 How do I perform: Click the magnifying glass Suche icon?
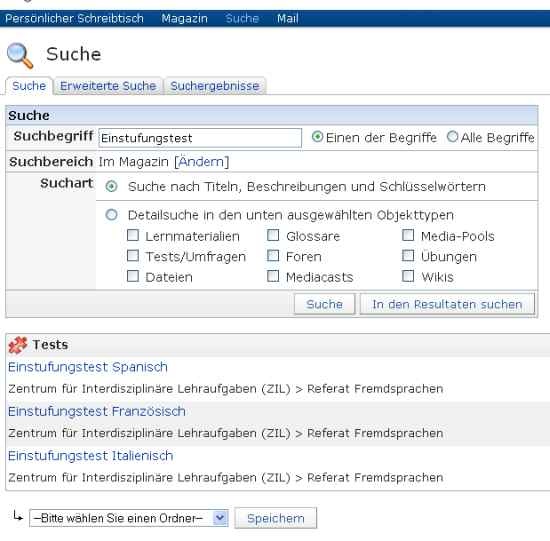(x=20, y=55)
